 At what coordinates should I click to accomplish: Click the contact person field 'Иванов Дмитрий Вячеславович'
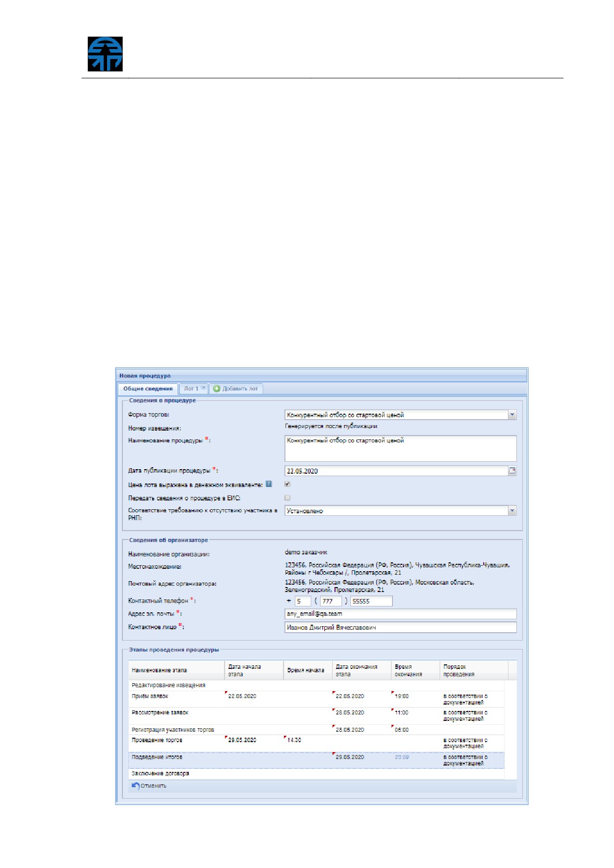(400, 627)
